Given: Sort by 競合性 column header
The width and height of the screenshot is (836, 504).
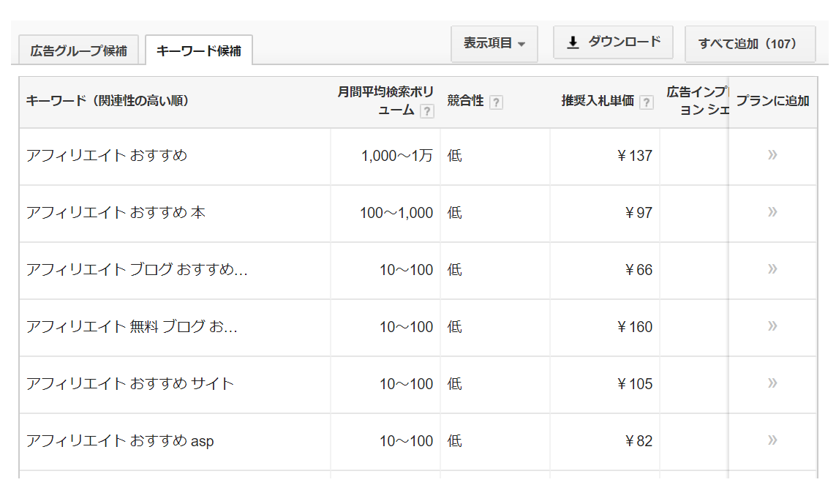Looking at the screenshot, I should [x=465, y=101].
